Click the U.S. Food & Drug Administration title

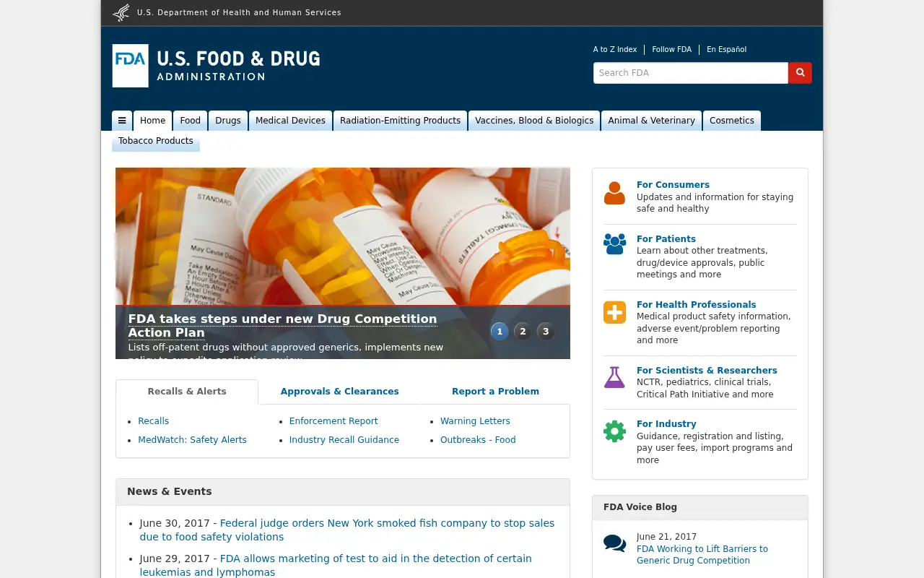[238, 65]
